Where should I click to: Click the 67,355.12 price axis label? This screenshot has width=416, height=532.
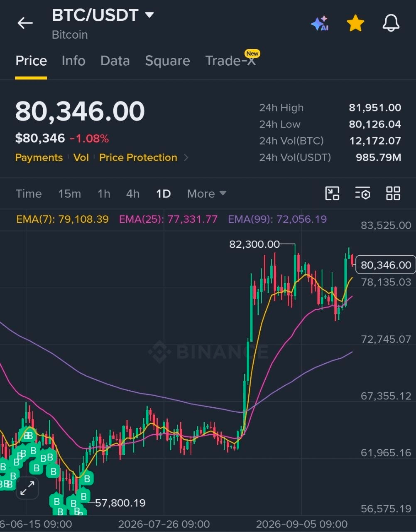point(386,396)
